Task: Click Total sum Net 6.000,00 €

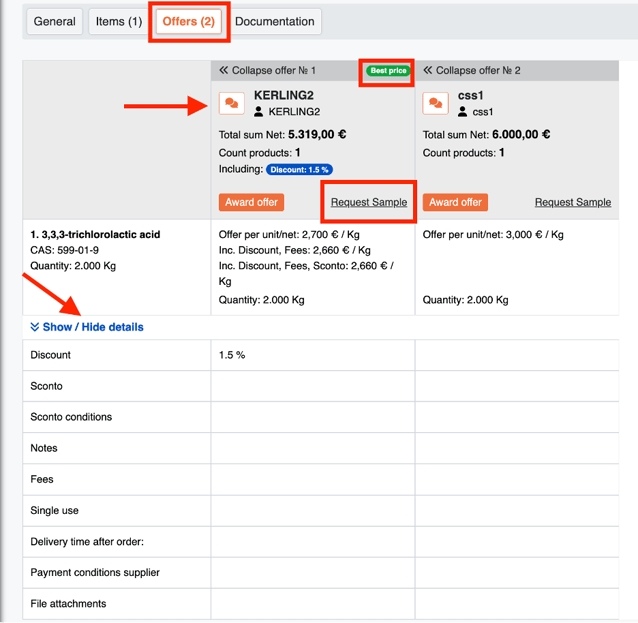Action: tap(486, 135)
